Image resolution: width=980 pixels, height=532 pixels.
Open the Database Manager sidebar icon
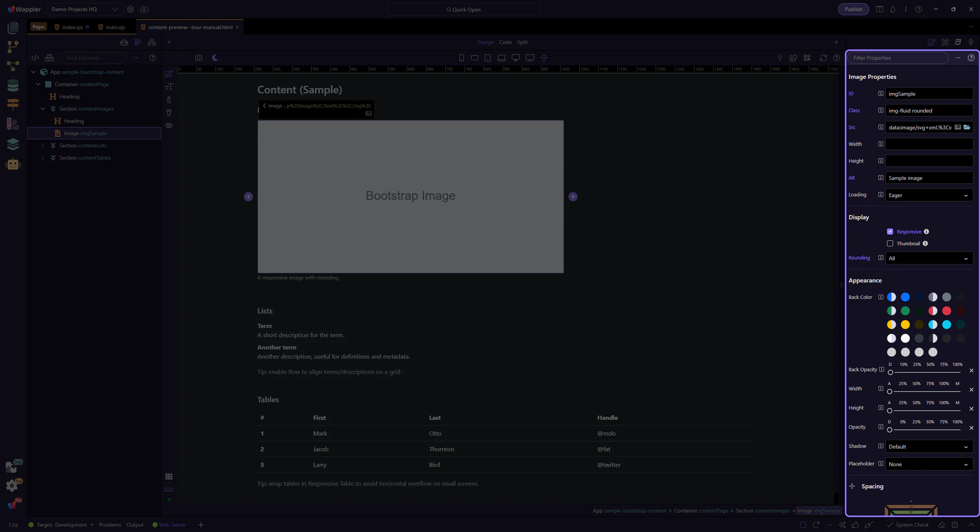(x=13, y=85)
